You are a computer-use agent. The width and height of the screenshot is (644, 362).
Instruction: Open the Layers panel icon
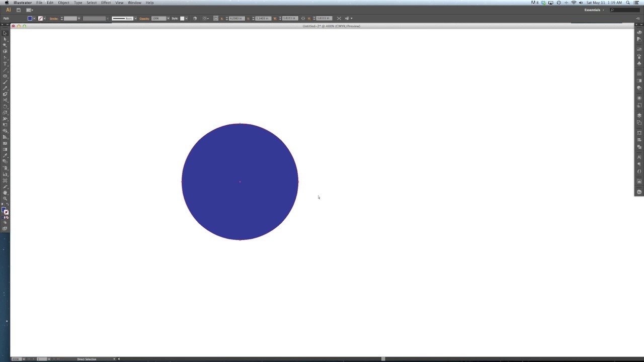639,115
